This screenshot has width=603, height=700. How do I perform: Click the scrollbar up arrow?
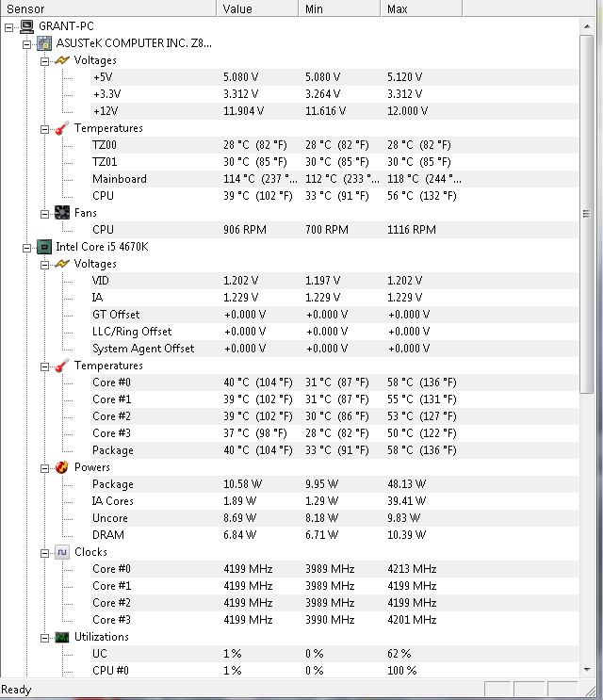click(587, 26)
